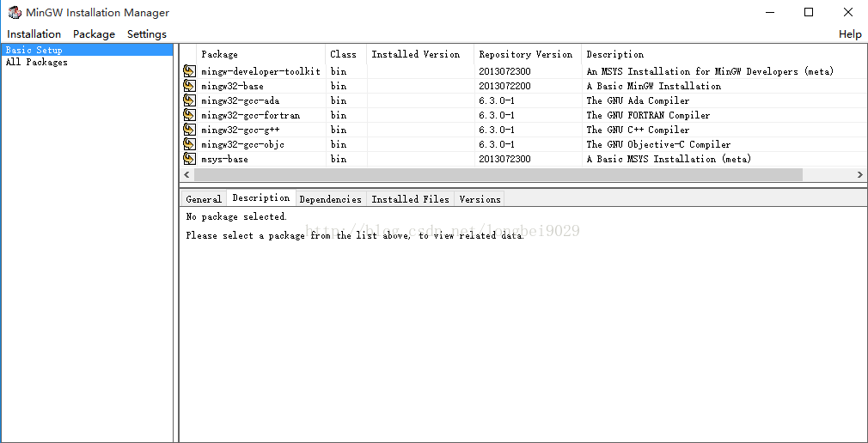Select the mingw32-gcc-fortran package name
The height and width of the screenshot is (443, 868).
click(251, 115)
